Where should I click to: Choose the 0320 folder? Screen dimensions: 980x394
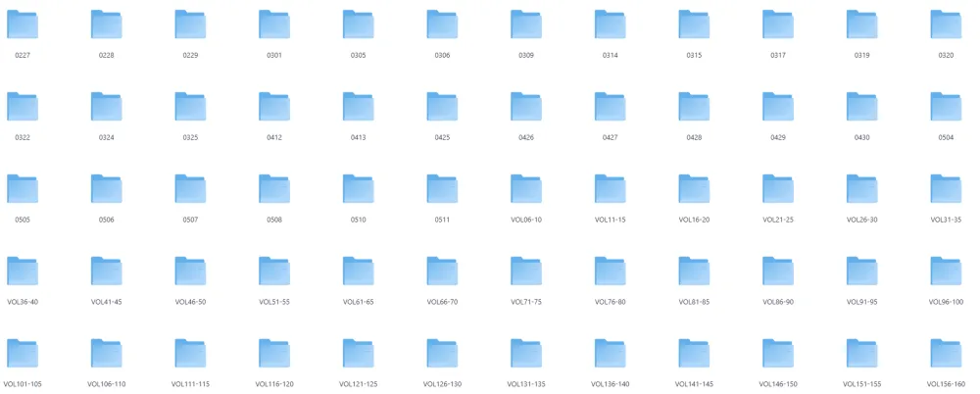946,25
